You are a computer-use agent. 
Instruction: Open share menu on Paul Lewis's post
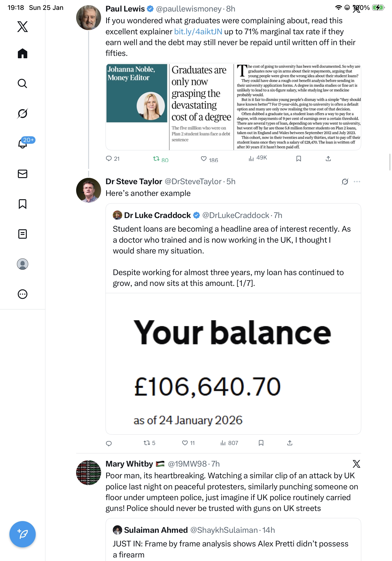pos(328,159)
